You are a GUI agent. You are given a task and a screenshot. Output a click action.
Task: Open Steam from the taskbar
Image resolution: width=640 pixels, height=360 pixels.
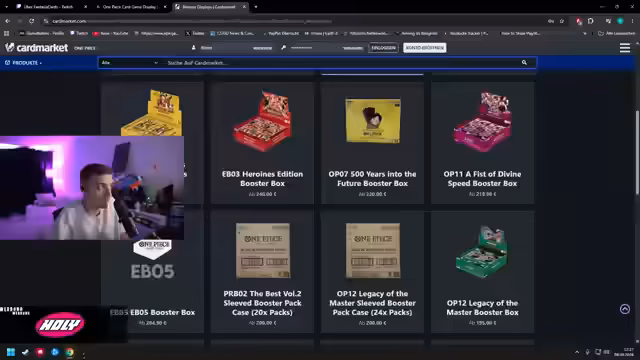coord(25,352)
